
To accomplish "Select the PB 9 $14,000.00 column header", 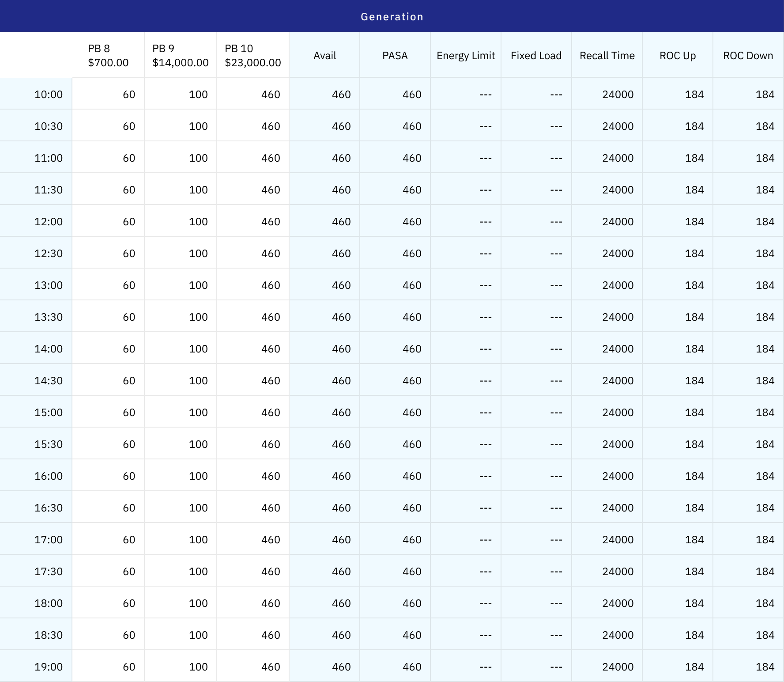I will 180,55.
